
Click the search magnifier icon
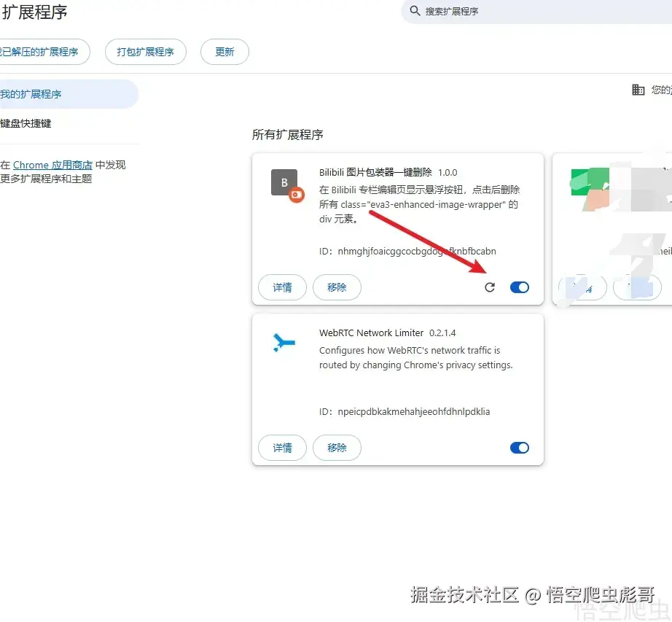(x=415, y=11)
